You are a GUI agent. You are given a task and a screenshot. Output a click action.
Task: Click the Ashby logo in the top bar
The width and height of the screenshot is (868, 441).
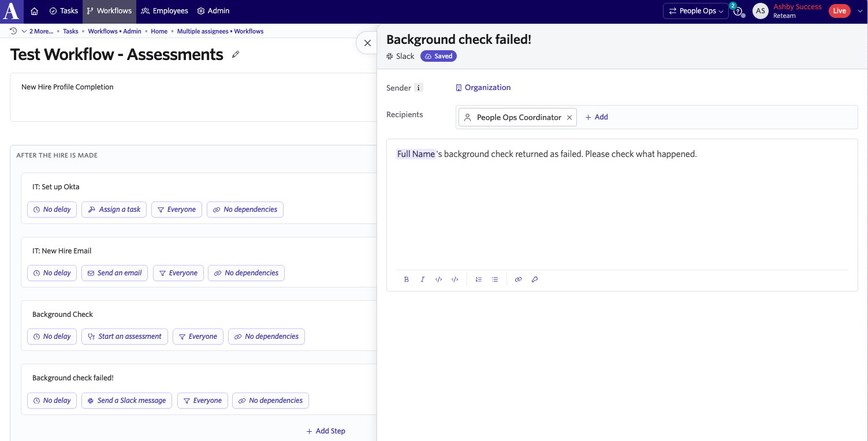coord(12,11)
